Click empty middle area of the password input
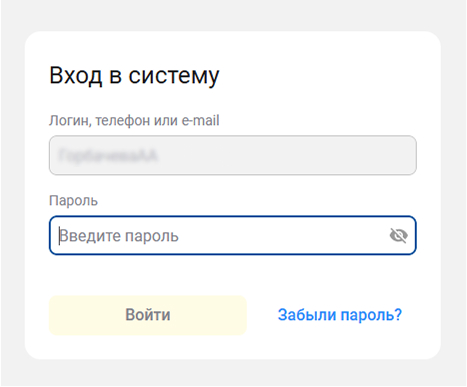This screenshot has height=387, width=467. click(x=283, y=236)
